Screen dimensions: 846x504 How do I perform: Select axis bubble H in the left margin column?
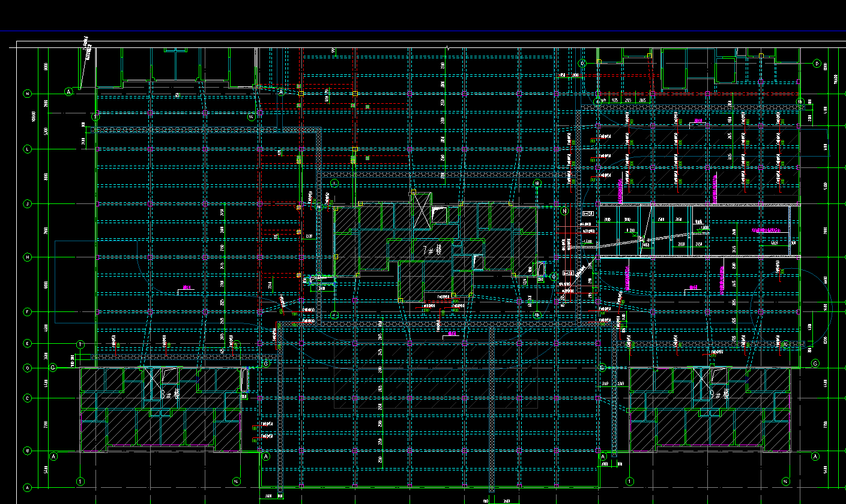pyautogui.click(x=27, y=257)
